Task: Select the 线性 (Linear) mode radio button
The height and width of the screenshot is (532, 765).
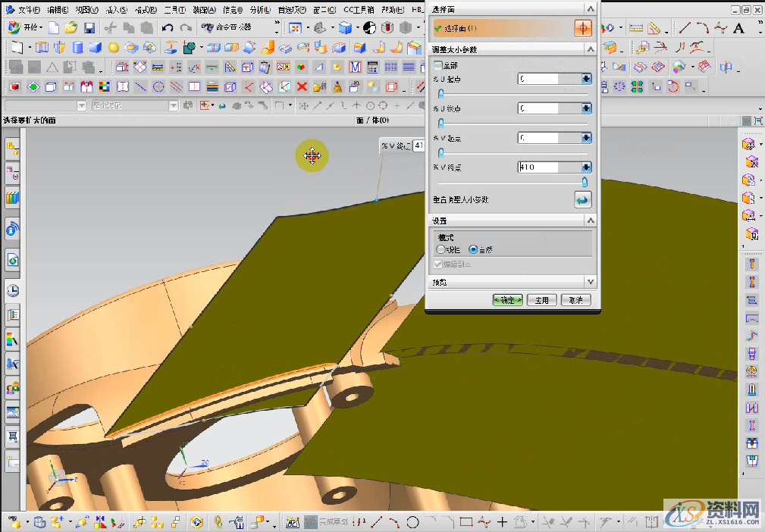Action: [441, 249]
